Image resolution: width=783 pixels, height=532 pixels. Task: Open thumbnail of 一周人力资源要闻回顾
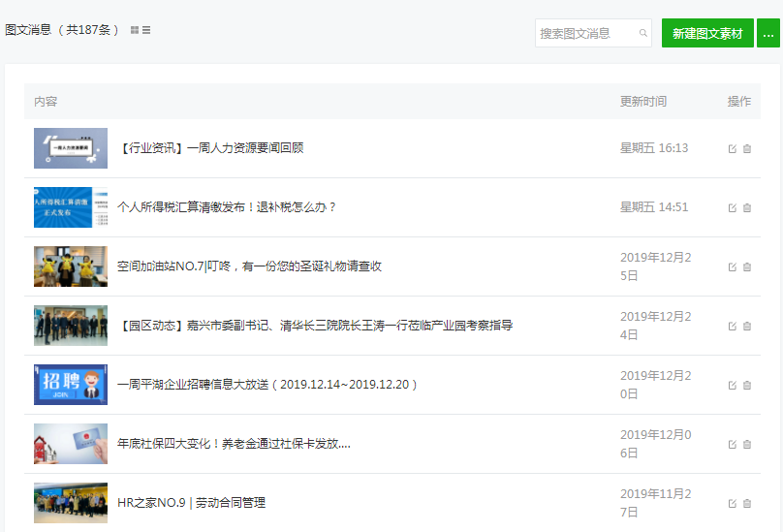click(71, 148)
